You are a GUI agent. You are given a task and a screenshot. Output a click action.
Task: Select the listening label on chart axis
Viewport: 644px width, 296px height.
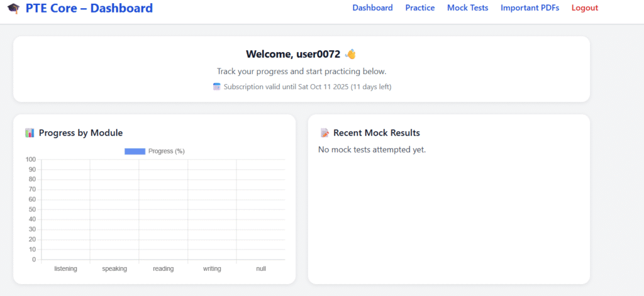[x=65, y=269]
